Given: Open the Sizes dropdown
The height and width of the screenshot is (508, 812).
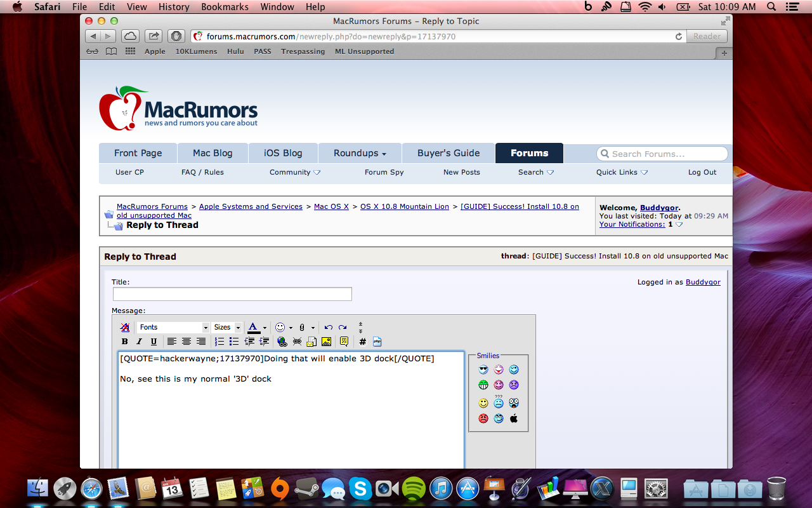Looking at the screenshot, I should [x=226, y=327].
